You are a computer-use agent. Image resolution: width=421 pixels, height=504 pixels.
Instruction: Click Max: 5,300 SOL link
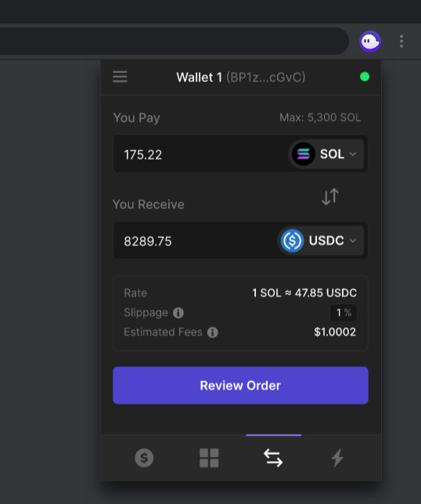320,117
